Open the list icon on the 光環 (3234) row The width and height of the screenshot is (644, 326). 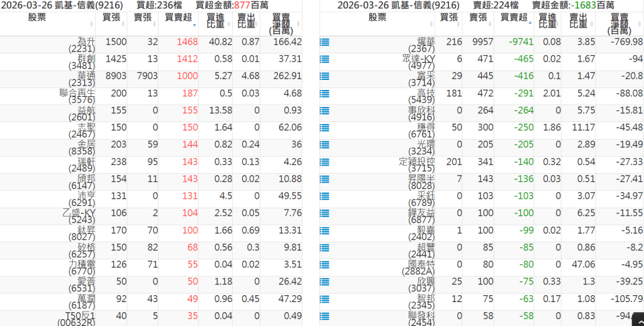click(x=325, y=144)
